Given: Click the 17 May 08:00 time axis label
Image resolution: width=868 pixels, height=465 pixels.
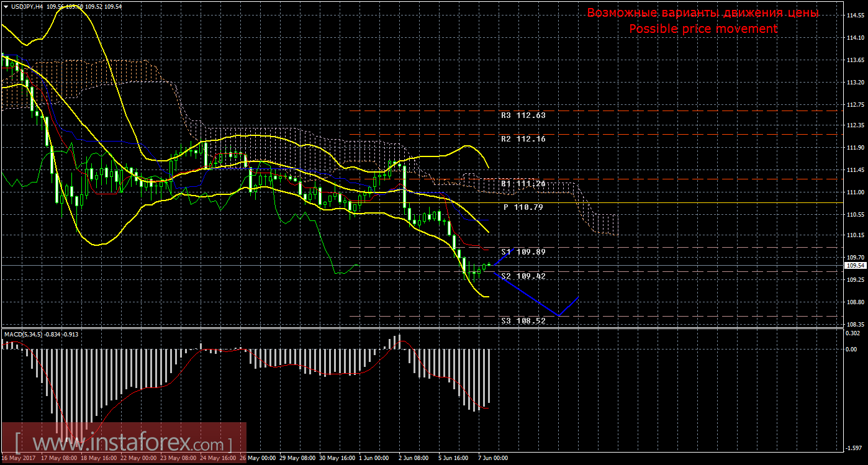Looking at the screenshot, I should pos(59,458).
